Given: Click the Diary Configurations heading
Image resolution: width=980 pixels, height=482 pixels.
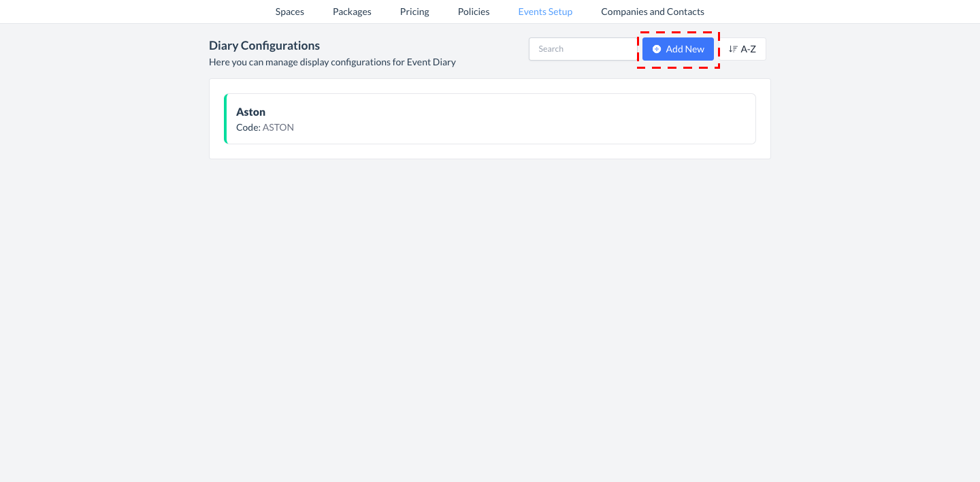Looking at the screenshot, I should coord(264,46).
